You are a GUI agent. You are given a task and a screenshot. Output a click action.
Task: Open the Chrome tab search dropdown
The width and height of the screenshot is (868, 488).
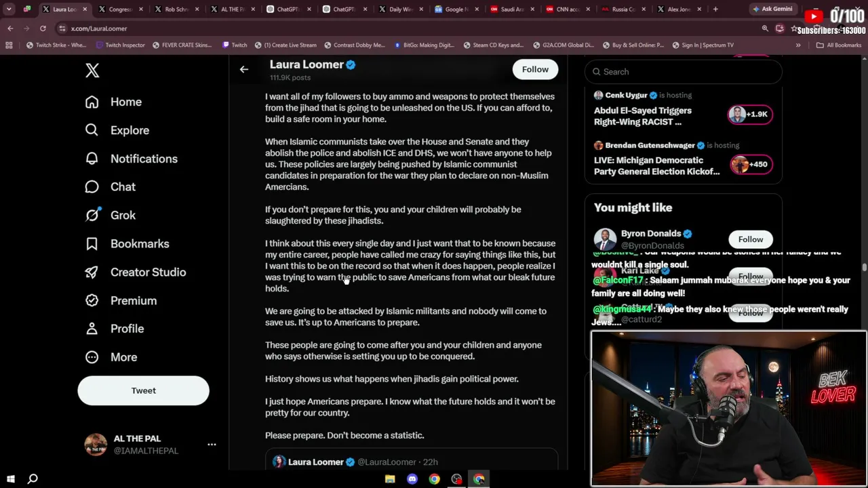[x=9, y=9]
